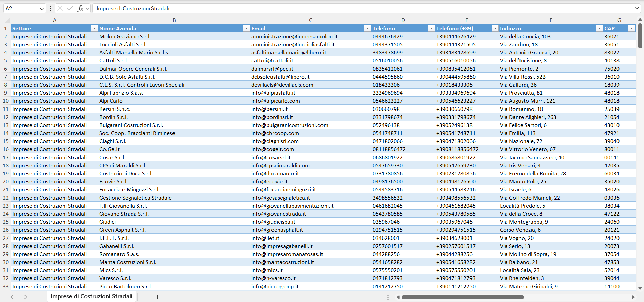
Task: Open the Settore column filter dropdown
Action: coord(94,29)
